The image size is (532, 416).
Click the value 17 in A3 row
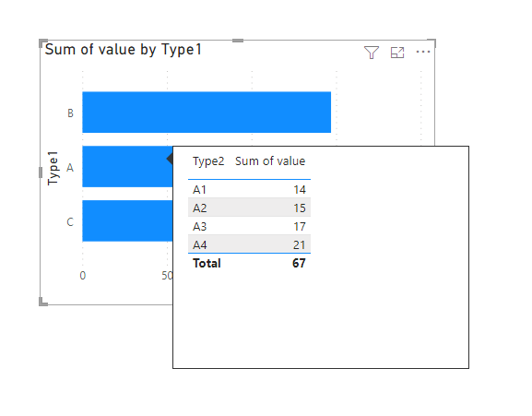click(300, 226)
